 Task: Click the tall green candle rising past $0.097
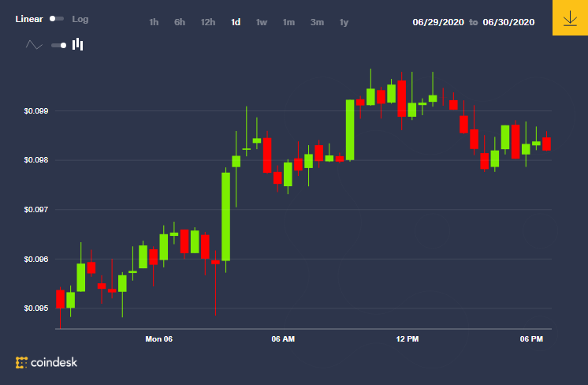coord(225,216)
